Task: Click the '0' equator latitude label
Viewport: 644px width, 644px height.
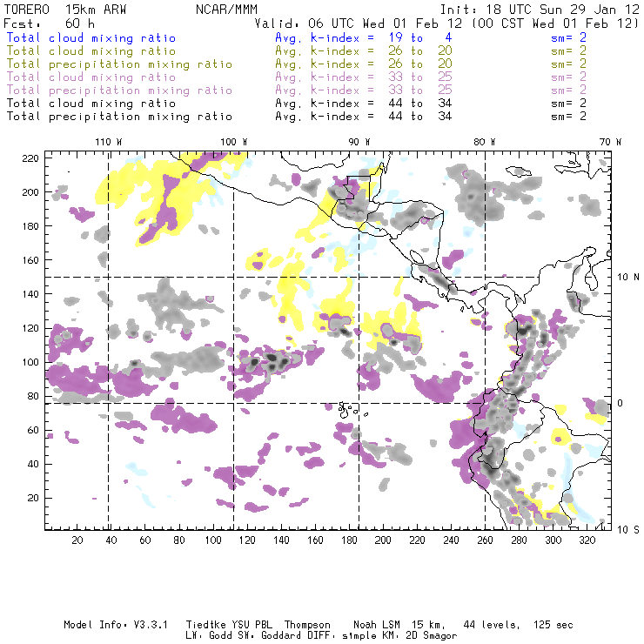Action: click(x=621, y=403)
